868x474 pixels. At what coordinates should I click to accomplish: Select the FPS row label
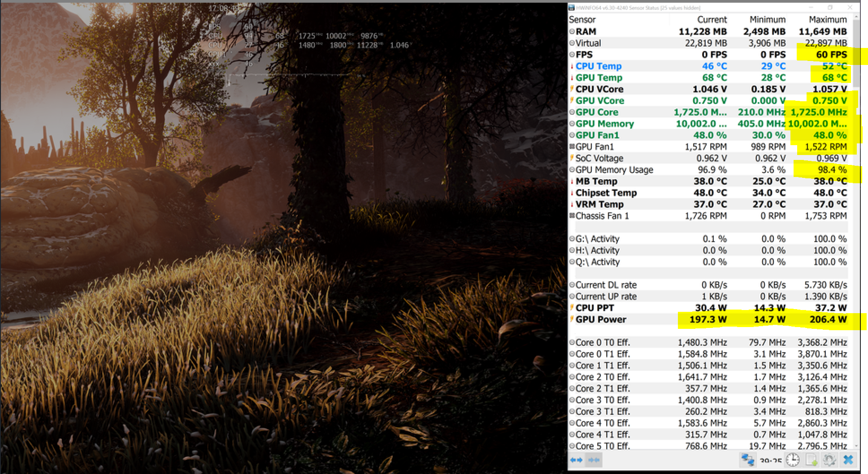click(584, 55)
